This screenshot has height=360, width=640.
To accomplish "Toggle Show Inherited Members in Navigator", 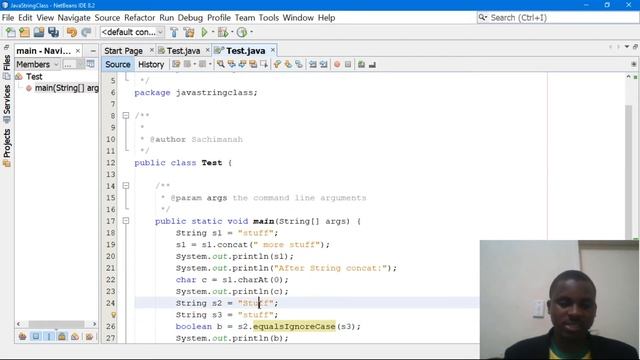I will point(22,336).
